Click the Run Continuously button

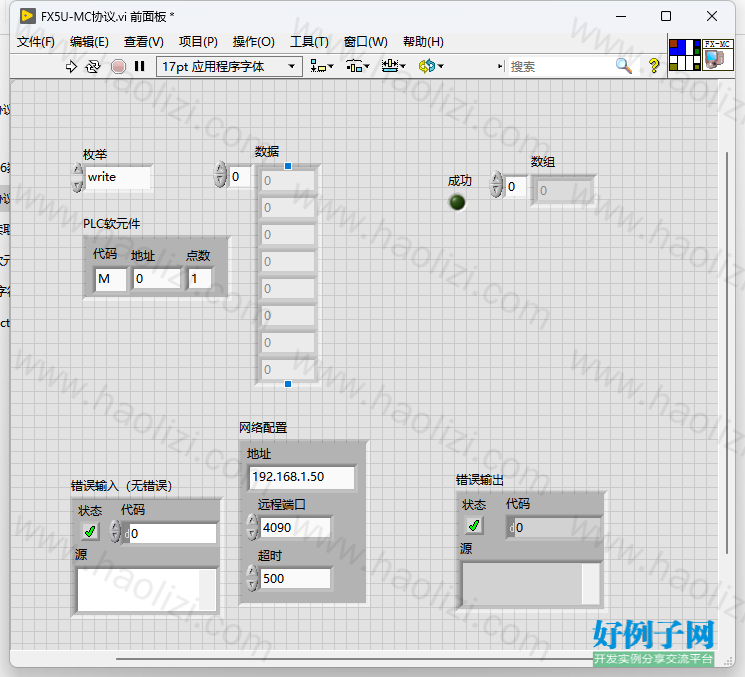tap(93, 67)
